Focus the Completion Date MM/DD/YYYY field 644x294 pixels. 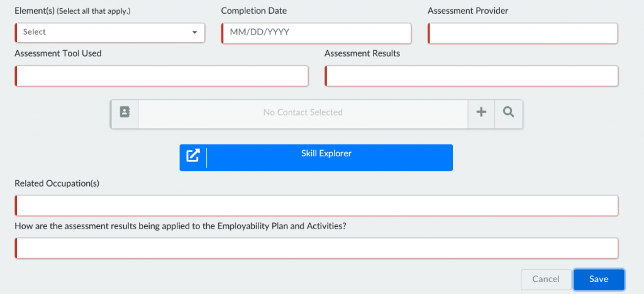316,33
